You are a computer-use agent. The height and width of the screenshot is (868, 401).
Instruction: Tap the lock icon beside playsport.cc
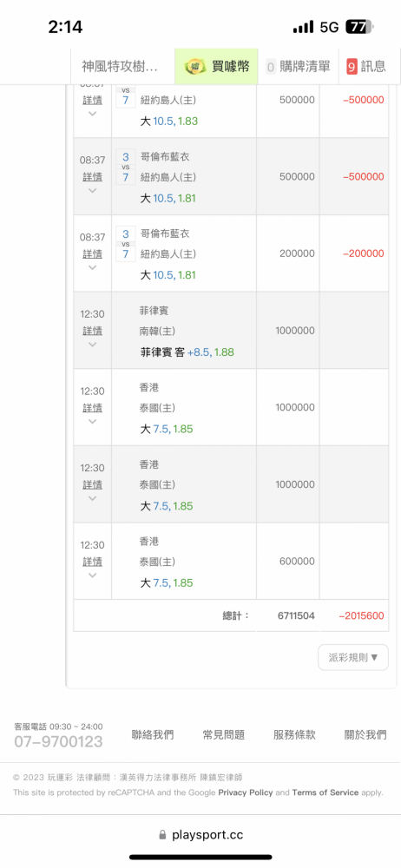[x=162, y=834]
